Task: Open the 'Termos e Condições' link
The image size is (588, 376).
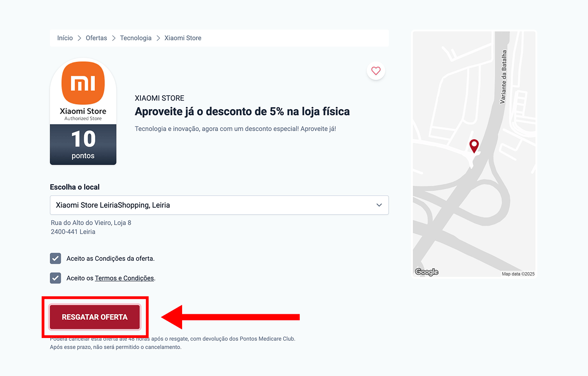Action: pos(124,278)
